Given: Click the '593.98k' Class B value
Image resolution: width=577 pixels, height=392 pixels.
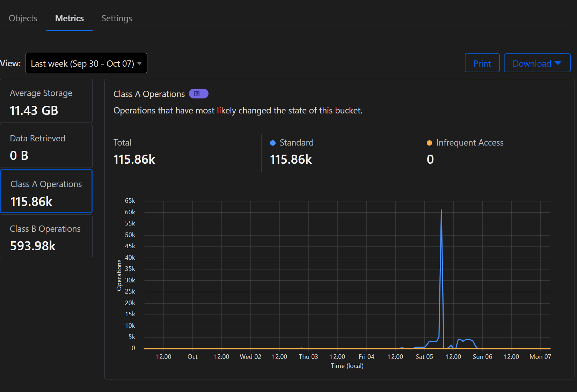Looking at the screenshot, I should tap(33, 246).
